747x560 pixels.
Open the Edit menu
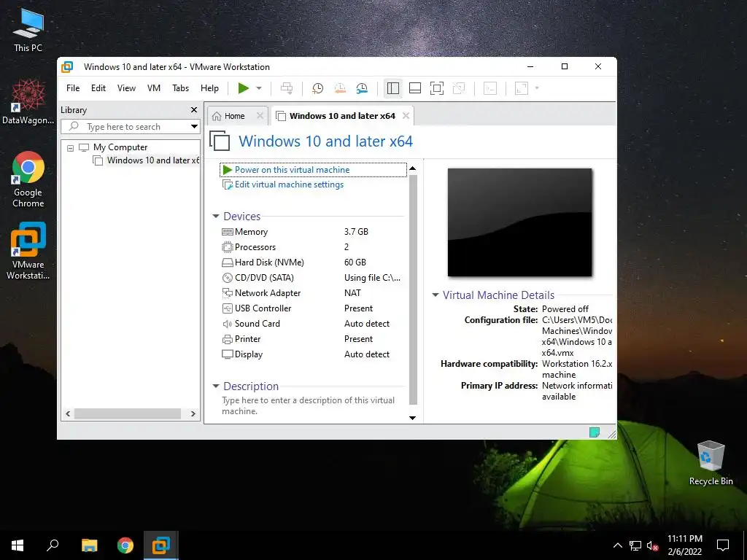click(x=98, y=88)
